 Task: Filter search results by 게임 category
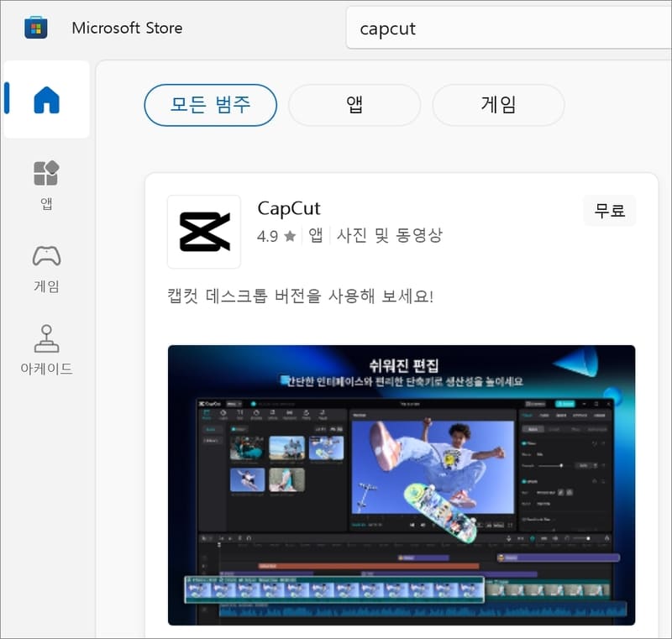coord(498,105)
